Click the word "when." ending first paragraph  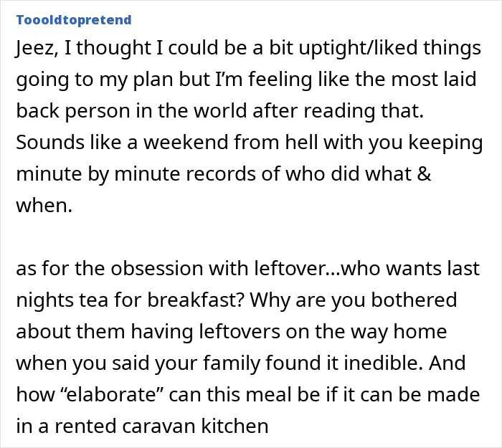(x=44, y=205)
